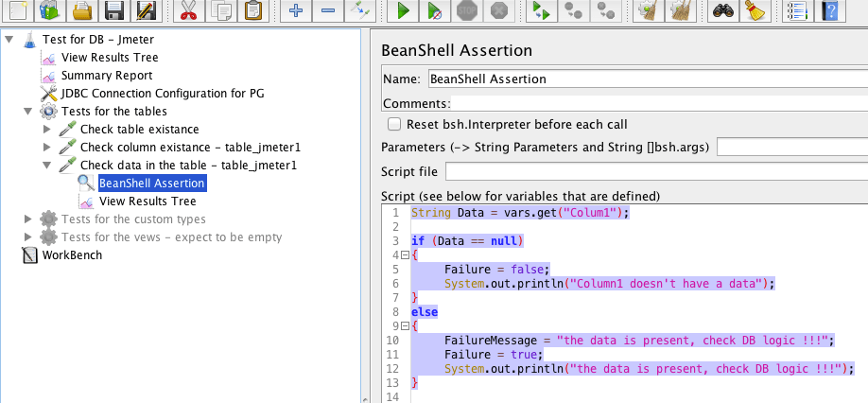
Task: Select JDBC Connection Configuration for PG
Action: point(163,93)
